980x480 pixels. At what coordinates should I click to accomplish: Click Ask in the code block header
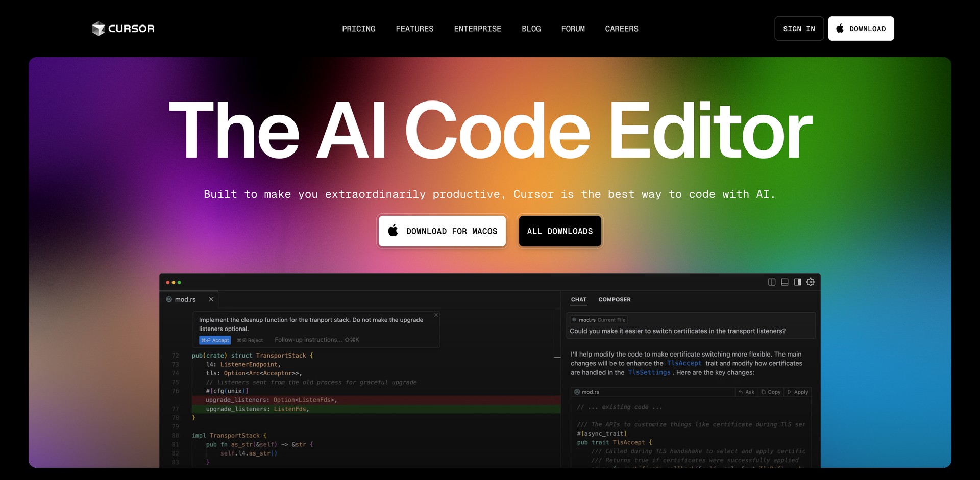click(746, 392)
